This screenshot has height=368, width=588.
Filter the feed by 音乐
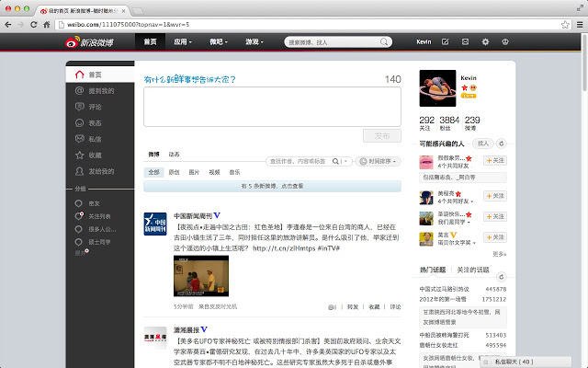(235, 172)
